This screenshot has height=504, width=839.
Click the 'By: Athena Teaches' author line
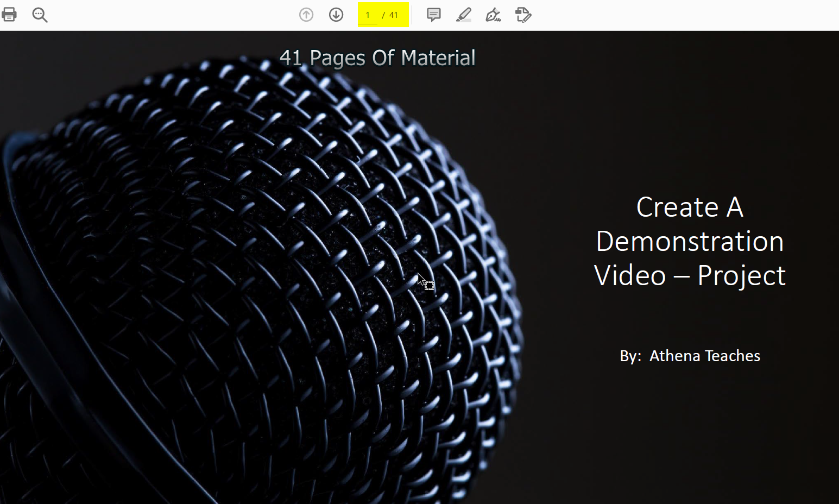point(690,356)
